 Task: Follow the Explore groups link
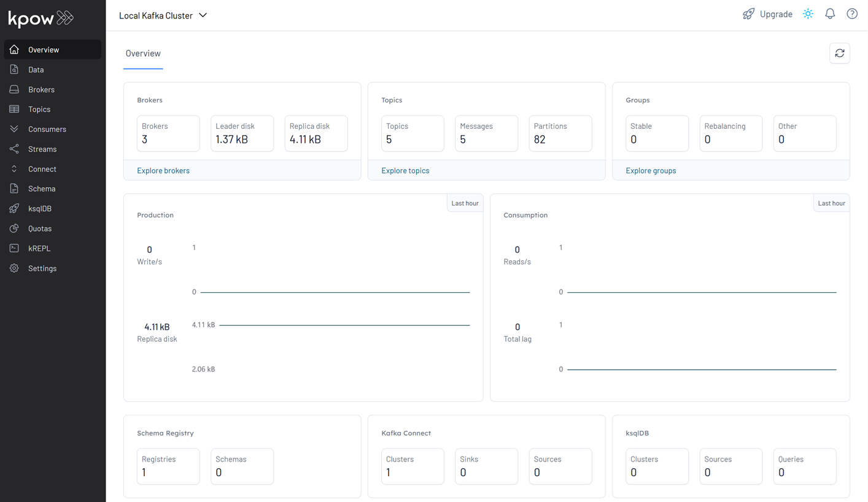pos(651,171)
